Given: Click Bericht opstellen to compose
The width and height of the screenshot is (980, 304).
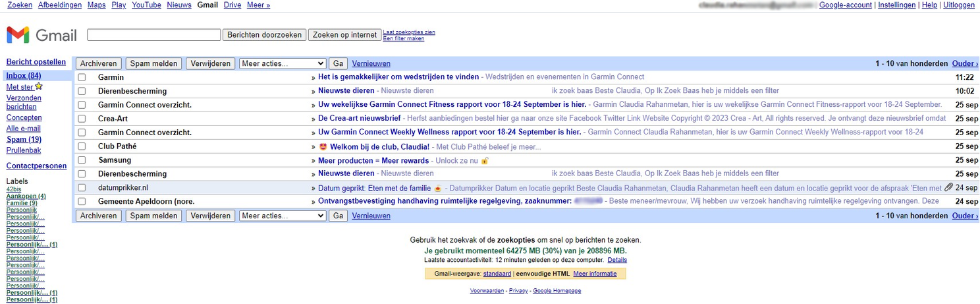Looking at the screenshot, I should [36, 62].
